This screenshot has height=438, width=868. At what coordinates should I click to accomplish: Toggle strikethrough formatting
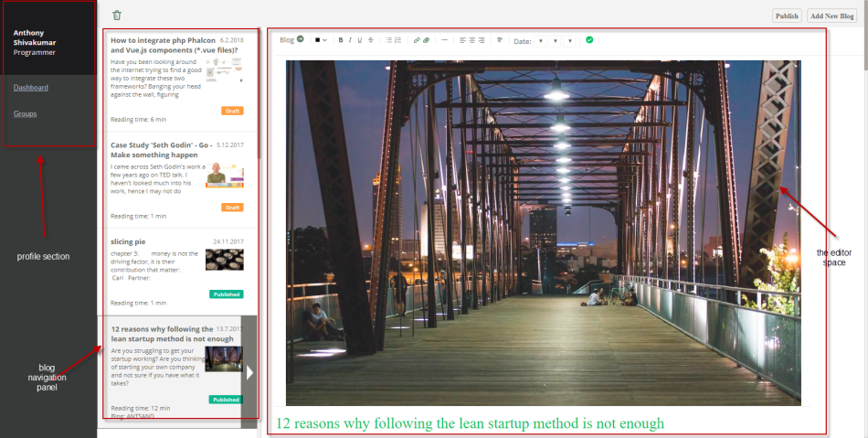[370, 40]
